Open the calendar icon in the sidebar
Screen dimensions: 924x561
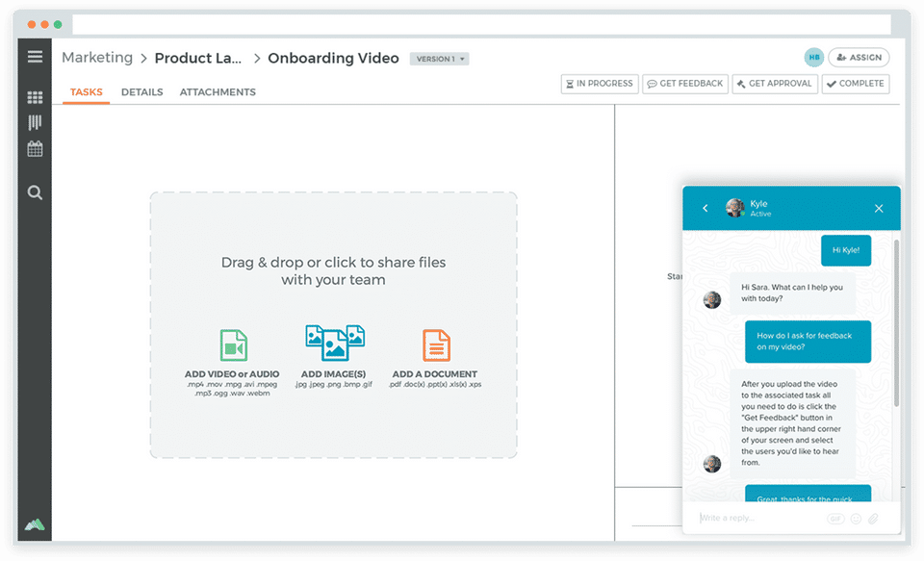pyautogui.click(x=35, y=148)
